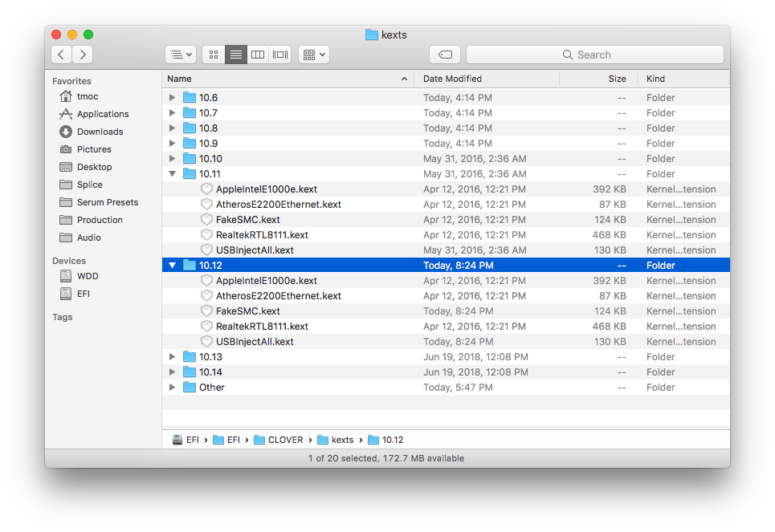
Task: Expand the 10.6 folder
Action: pyautogui.click(x=172, y=98)
